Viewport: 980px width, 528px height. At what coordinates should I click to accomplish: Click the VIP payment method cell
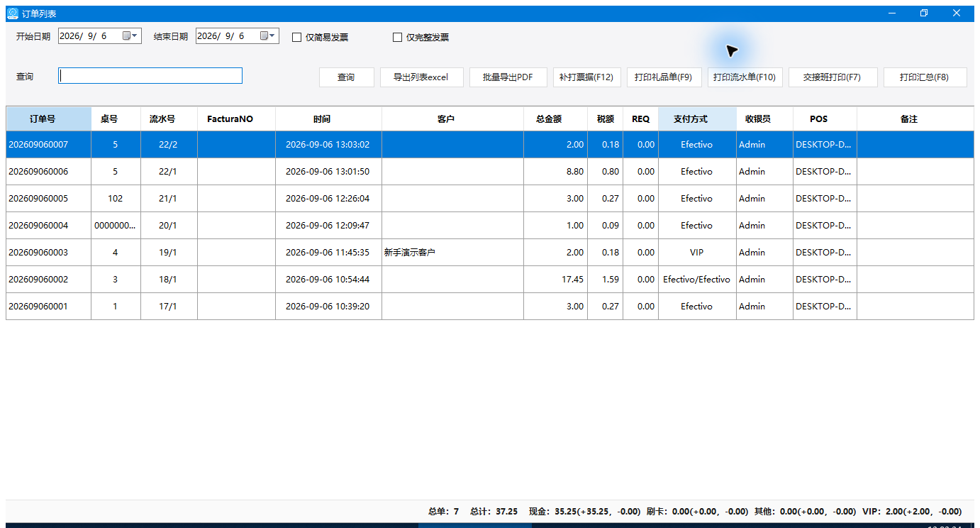coord(698,253)
